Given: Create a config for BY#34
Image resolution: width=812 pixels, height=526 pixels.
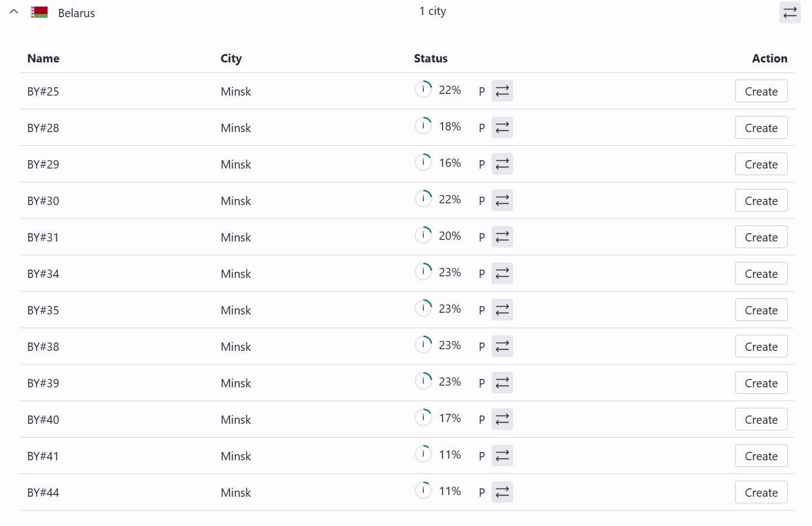Looking at the screenshot, I should point(761,273).
